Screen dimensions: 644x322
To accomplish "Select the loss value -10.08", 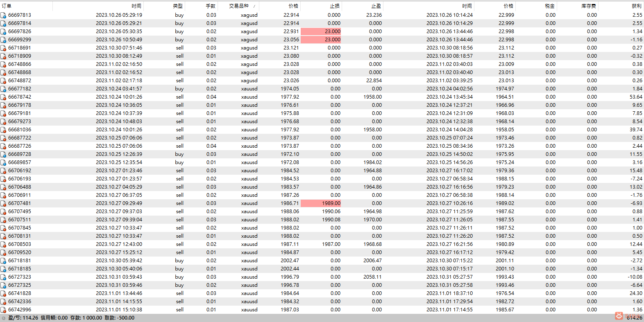I will (x=635, y=277).
